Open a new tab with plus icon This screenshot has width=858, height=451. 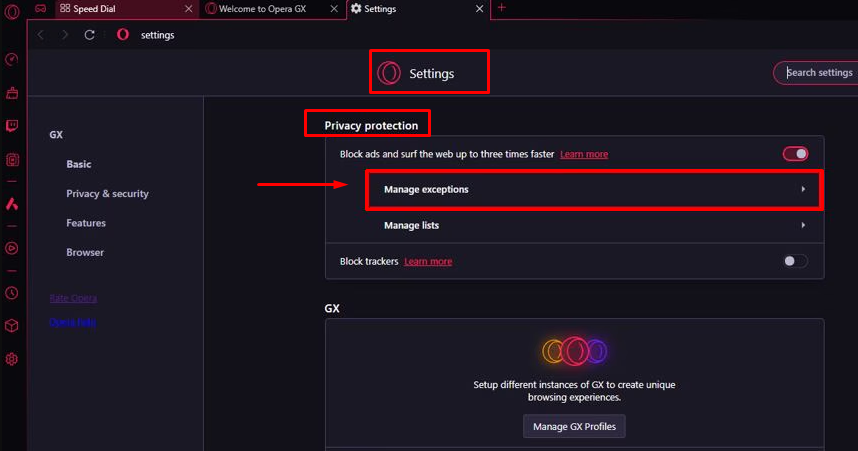point(501,8)
